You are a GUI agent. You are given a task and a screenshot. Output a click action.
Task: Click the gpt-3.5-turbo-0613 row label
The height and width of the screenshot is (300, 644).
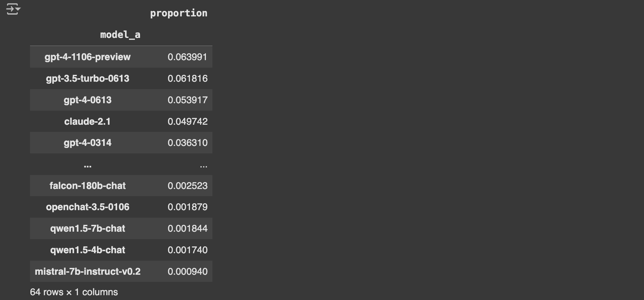click(87, 78)
